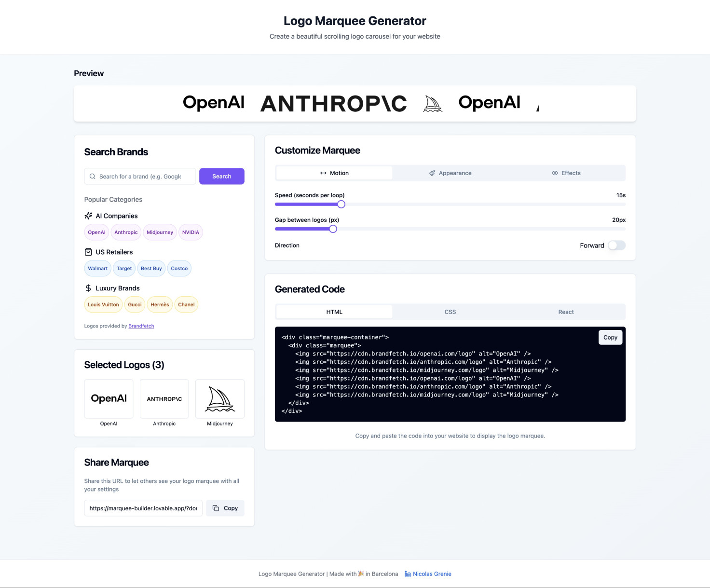This screenshot has width=710, height=588.
Task: Copy the share marquee URL
Action: (225, 508)
